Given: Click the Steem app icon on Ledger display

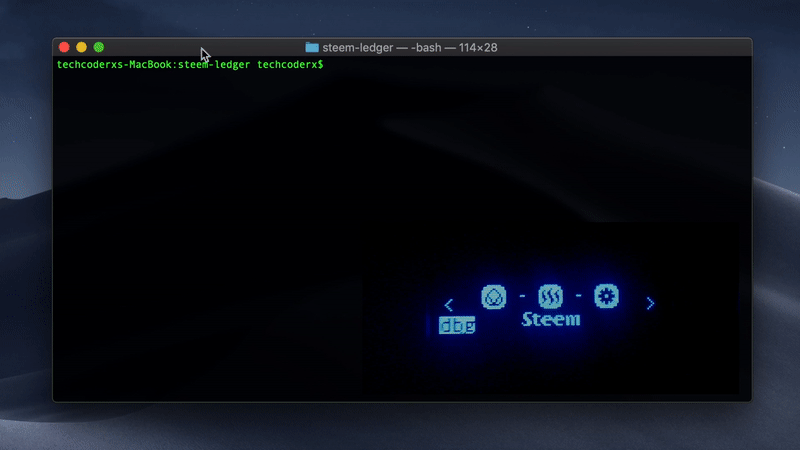Looking at the screenshot, I should click(x=550, y=296).
